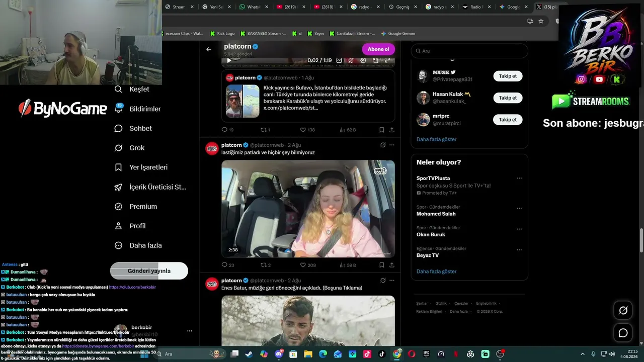This screenshot has width=644, height=362.
Task: Open the Bufavo quoted post thumbnail
Action: [x=243, y=101]
